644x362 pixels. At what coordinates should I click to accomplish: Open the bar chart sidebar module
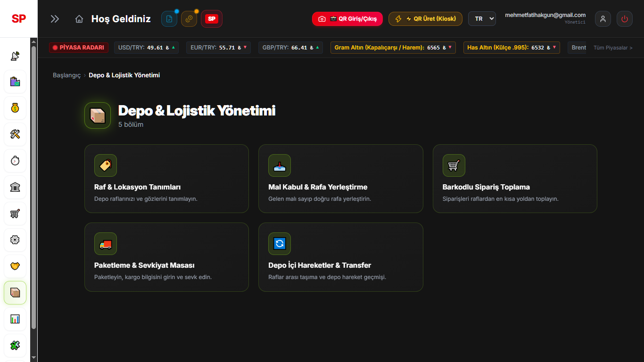[15, 319]
